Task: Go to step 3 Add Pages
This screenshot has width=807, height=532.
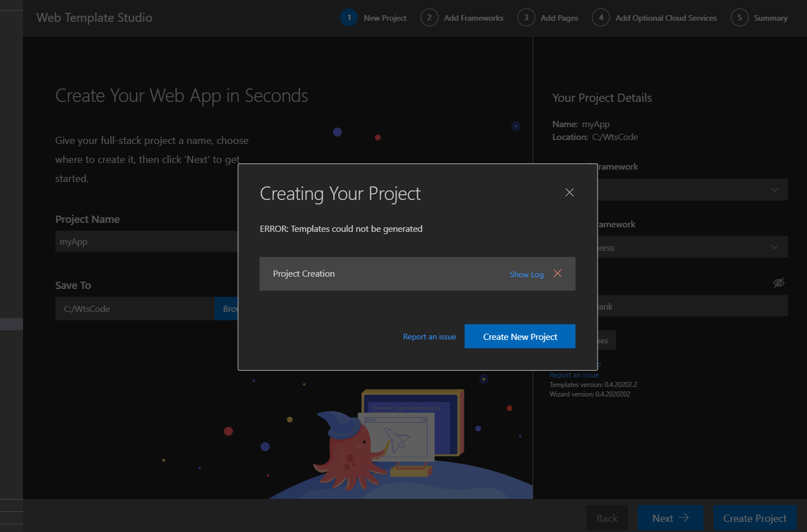Action: (548, 18)
